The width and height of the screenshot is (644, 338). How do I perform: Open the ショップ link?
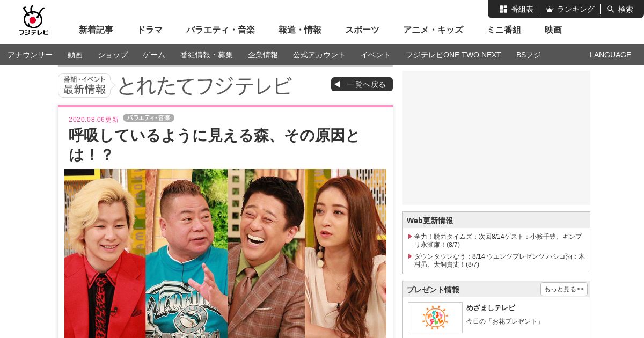coord(113,55)
